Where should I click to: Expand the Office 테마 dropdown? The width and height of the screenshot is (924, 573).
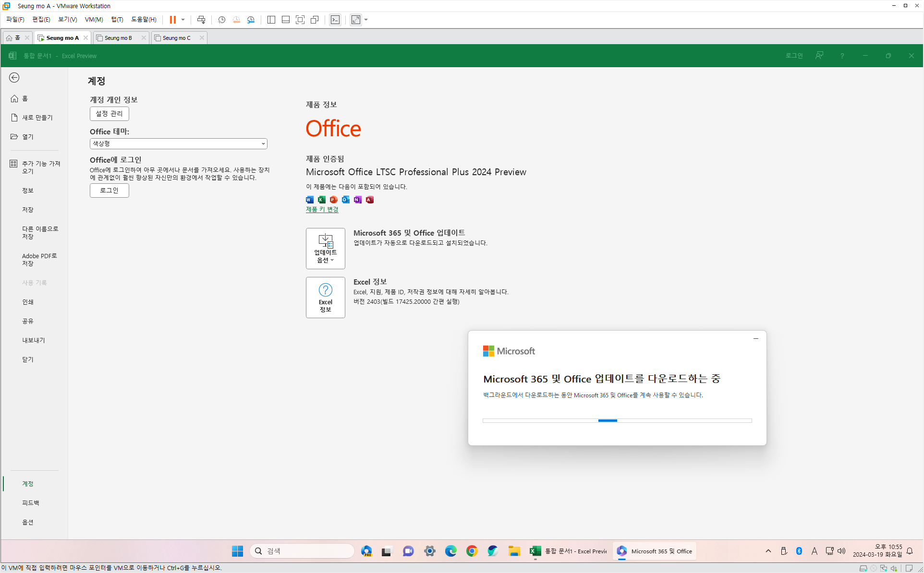(178, 143)
